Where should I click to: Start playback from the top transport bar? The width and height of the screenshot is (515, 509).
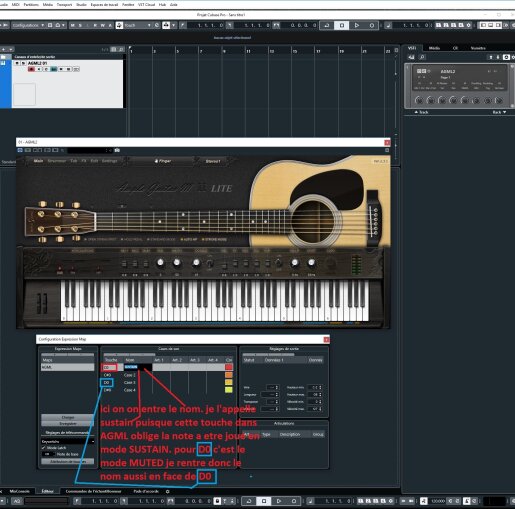tap(357, 25)
